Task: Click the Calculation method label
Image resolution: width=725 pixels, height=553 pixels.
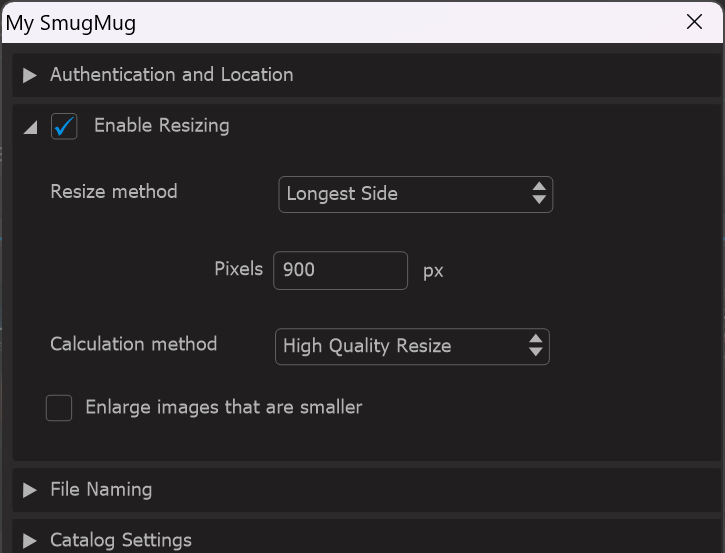Action: [x=134, y=344]
